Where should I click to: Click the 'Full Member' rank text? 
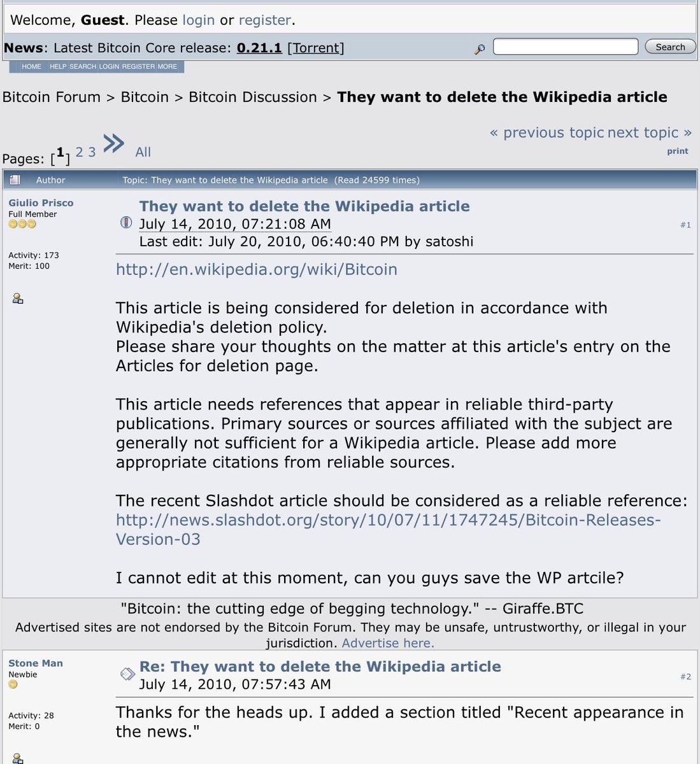[x=32, y=214]
